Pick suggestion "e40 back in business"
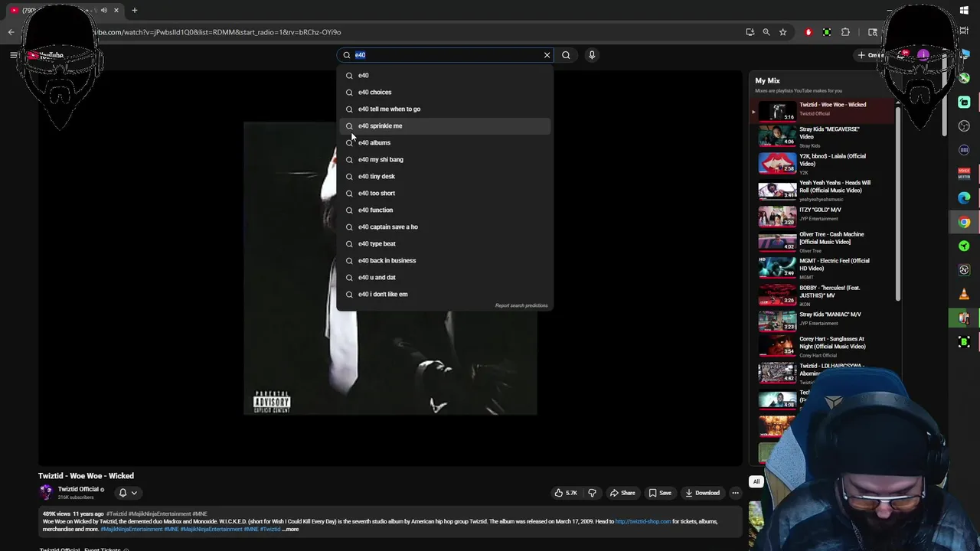The image size is (980, 551). point(445,260)
